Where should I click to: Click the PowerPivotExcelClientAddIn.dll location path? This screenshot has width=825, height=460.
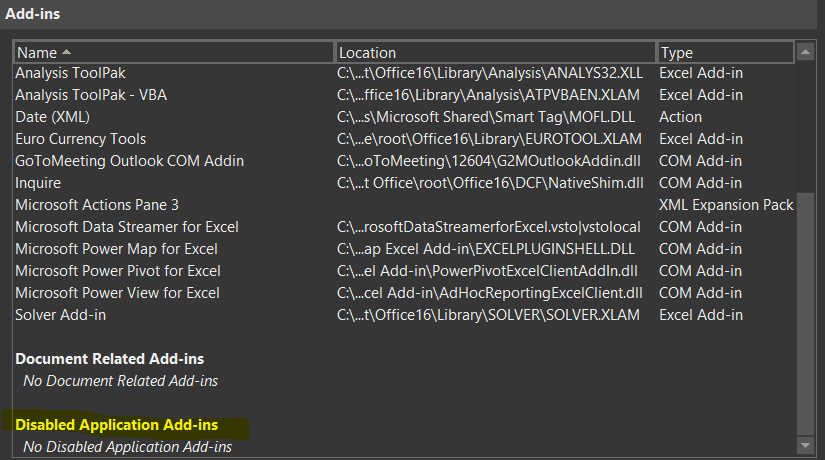pyautogui.click(x=487, y=271)
